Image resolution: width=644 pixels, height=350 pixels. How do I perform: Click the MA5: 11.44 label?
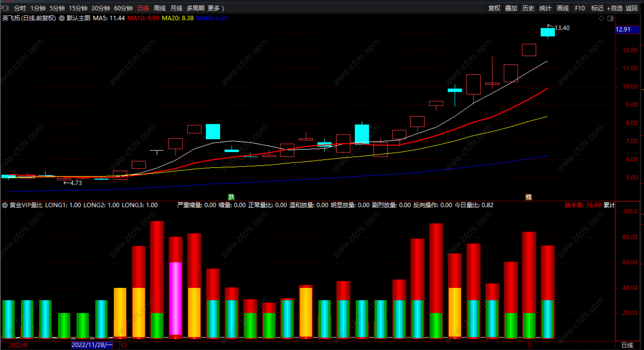(x=109, y=18)
